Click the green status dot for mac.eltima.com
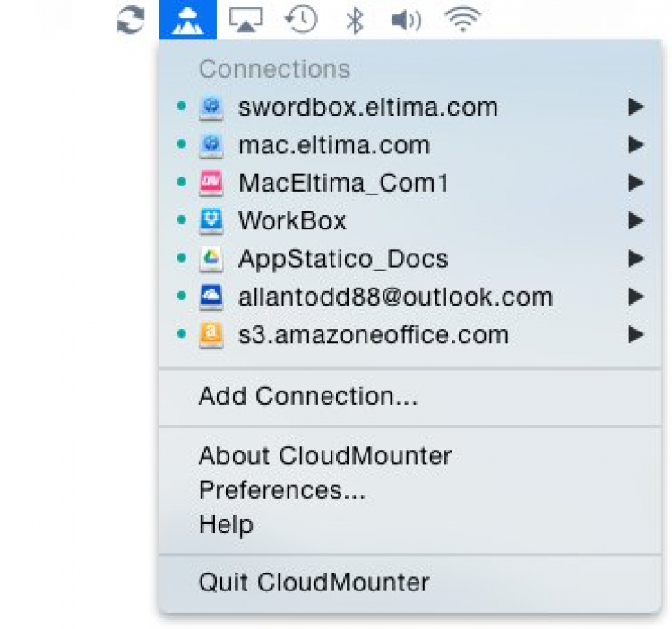The height and width of the screenshot is (629, 672). pos(182,144)
